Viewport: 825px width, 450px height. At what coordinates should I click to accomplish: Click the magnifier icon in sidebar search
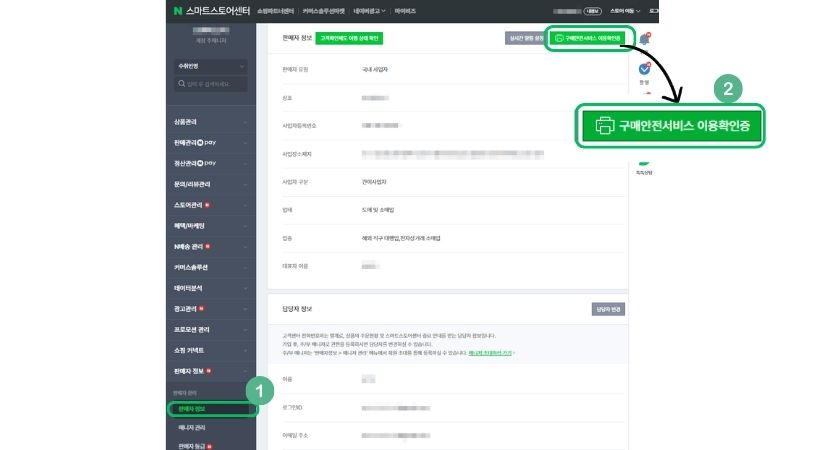coord(182,84)
